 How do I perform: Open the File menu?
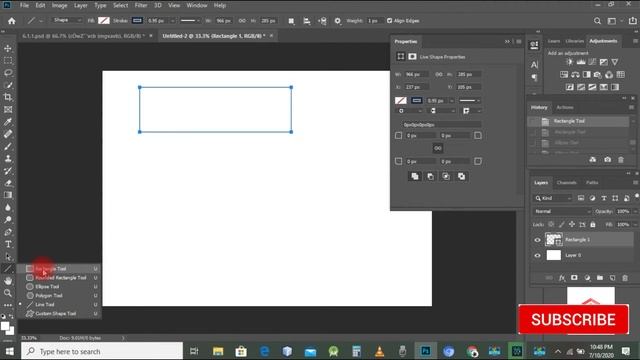24,5
